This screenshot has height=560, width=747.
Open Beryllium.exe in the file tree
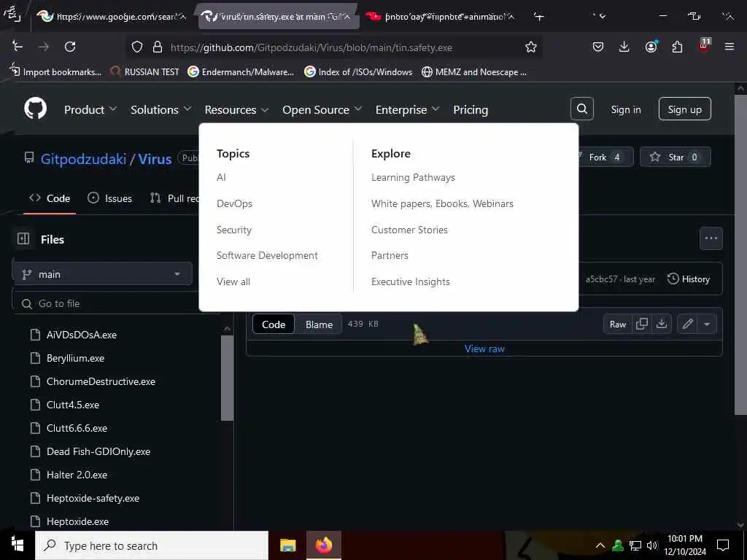click(x=75, y=358)
